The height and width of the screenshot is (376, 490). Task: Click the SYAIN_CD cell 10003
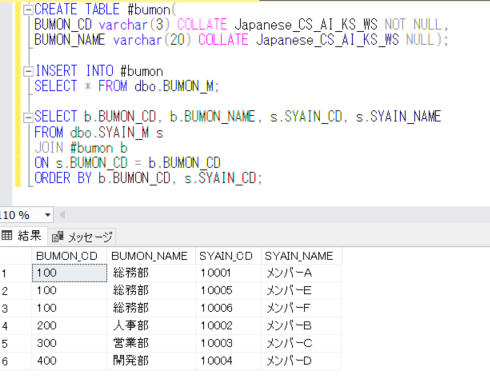[x=229, y=344]
